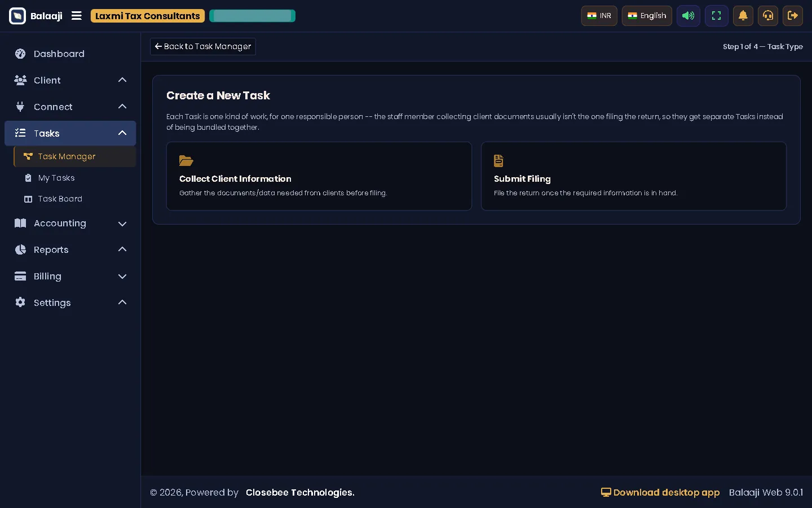Open the English language selector
This screenshot has width=812, height=508.
647,16
